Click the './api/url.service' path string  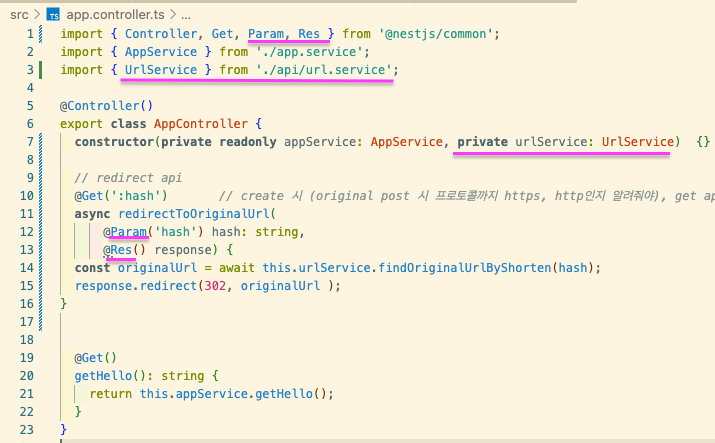(x=324, y=70)
